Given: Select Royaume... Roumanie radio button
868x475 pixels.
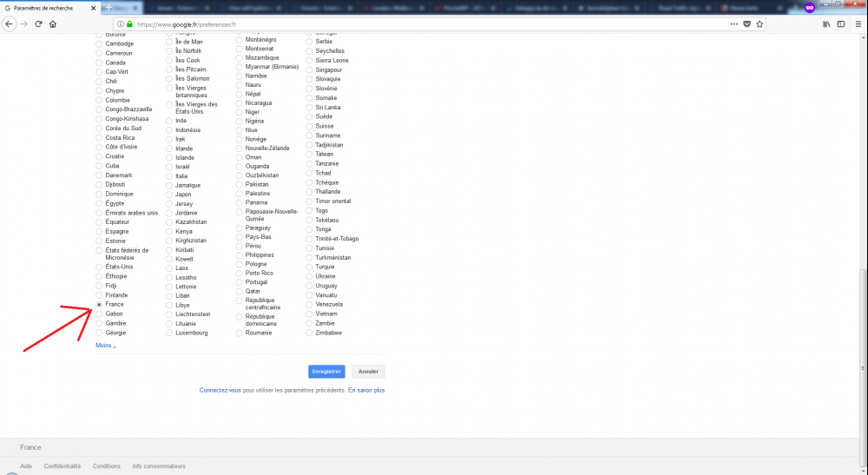Looking at the screenshot, I should [240, 333].
